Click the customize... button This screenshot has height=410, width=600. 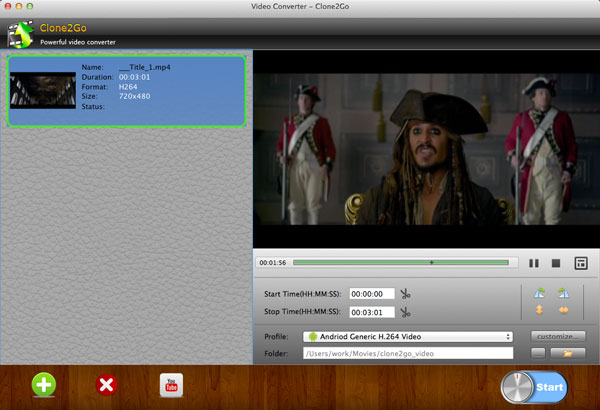point(558,336)
